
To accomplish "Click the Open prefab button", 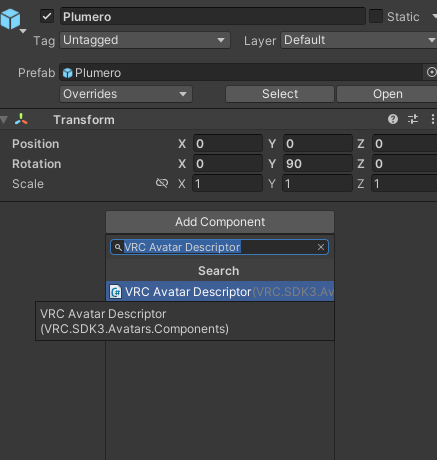I will [x=387, y=94].
